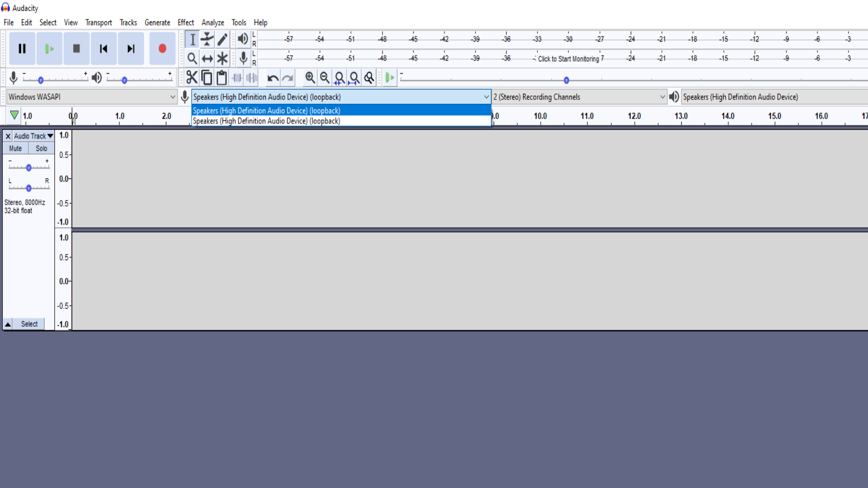Click the recording meter microphone icon
The height and width of the screenshot is (488, 868).
tap(243, 58)
